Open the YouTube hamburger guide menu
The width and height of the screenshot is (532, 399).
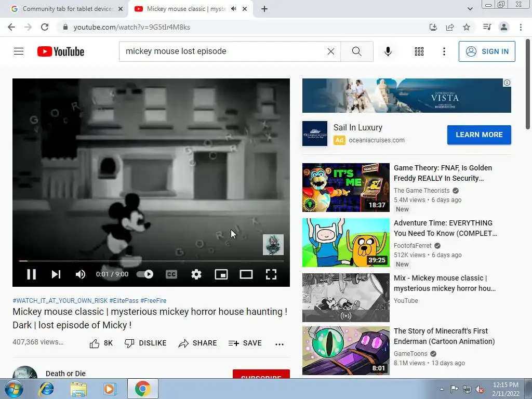(x=19, y=51)
